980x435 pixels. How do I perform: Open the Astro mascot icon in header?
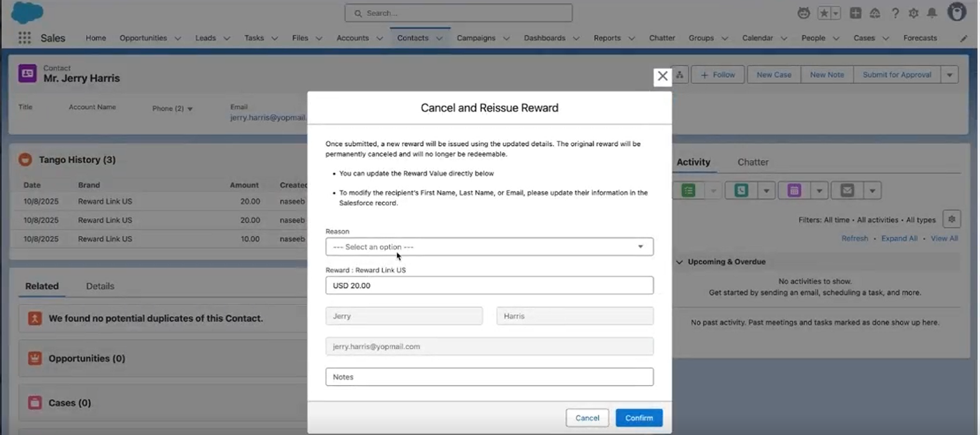click(x=804, y=13)
